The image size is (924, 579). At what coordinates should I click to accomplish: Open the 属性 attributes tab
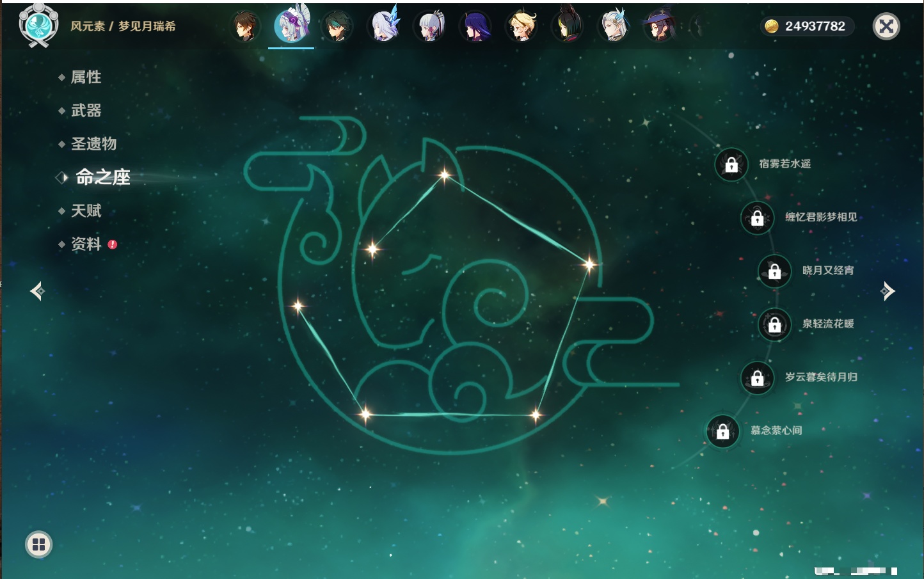pos(86,77)
